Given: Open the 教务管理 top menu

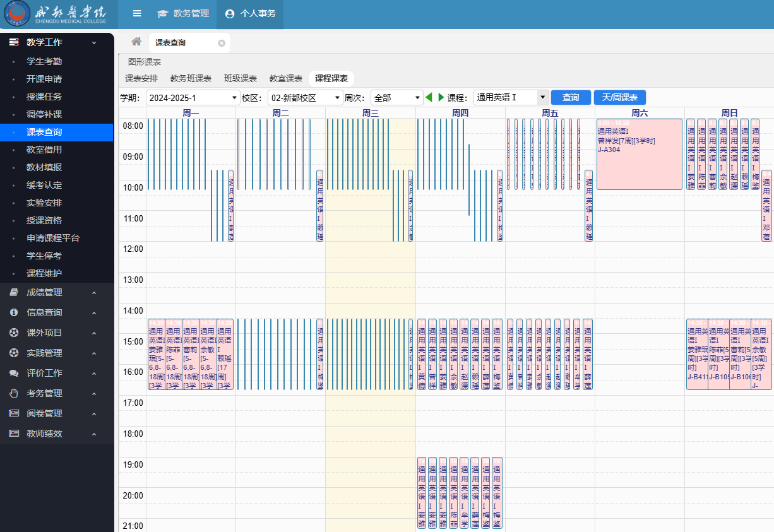Looking at the screenshot, I should (x=183, y=13).
